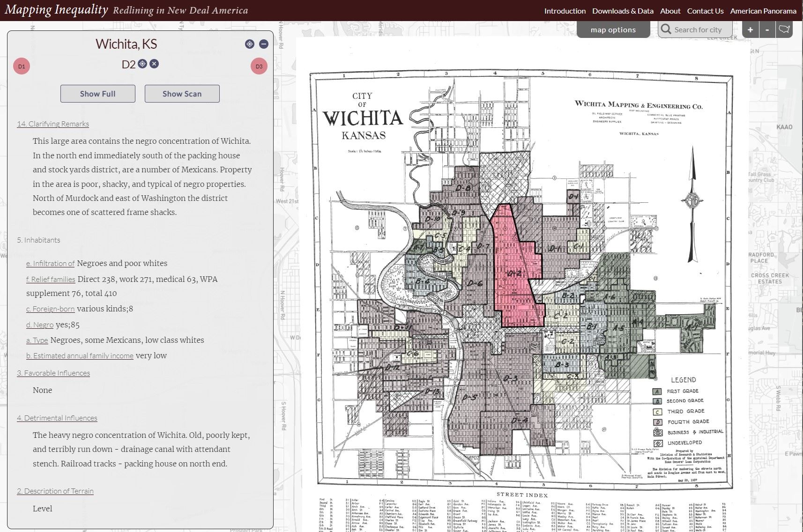
Task: Select area D-8 on the Wichita map
Action: (x=463, y=188)
